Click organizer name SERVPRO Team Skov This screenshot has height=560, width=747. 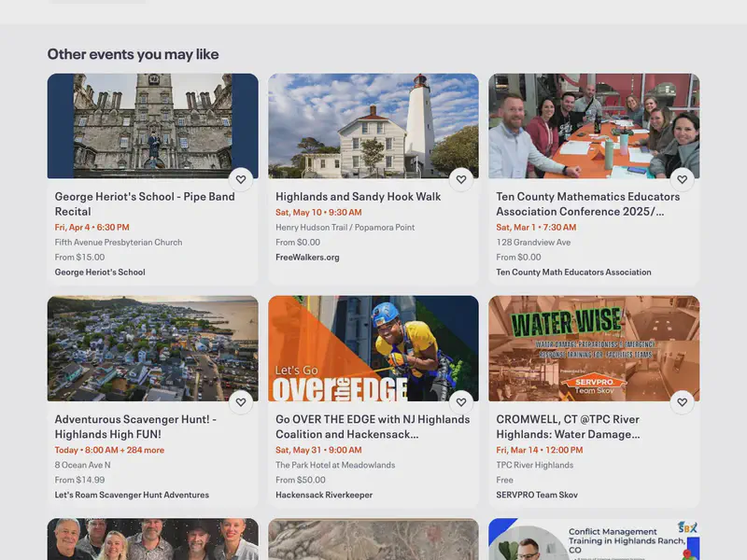(x=537, y=495)
